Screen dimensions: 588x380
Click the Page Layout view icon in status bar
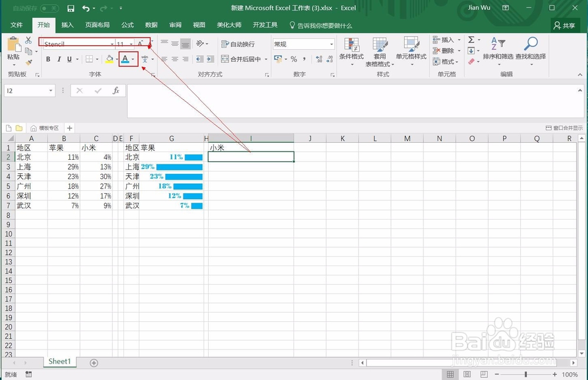467,374
